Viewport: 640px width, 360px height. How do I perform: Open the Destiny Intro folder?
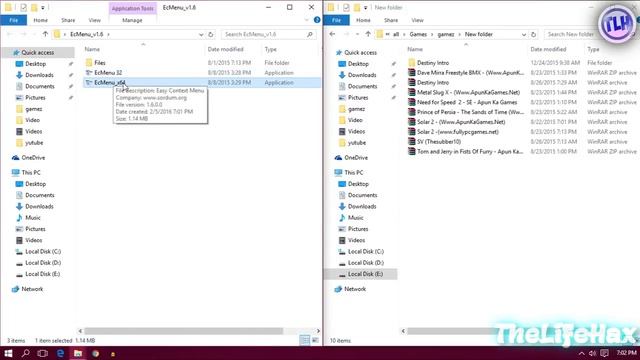point(433,63)
